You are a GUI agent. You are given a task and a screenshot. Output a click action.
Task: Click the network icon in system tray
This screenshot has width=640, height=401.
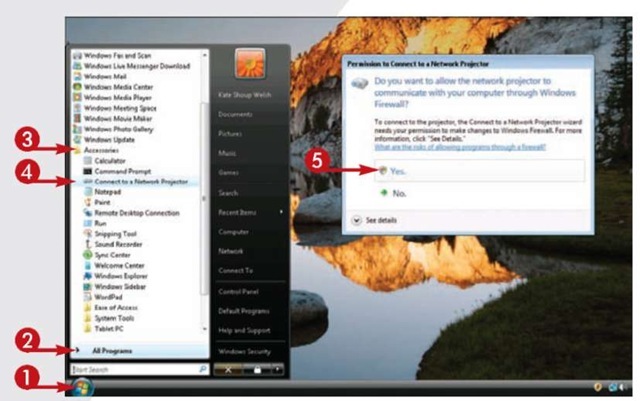pos(612,387)
